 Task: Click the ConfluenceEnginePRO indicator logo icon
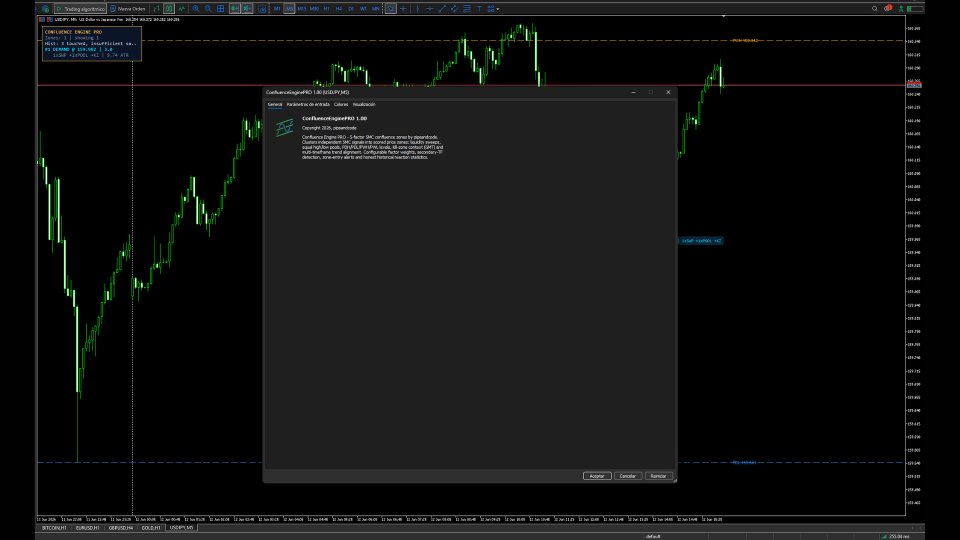point(284,127)
